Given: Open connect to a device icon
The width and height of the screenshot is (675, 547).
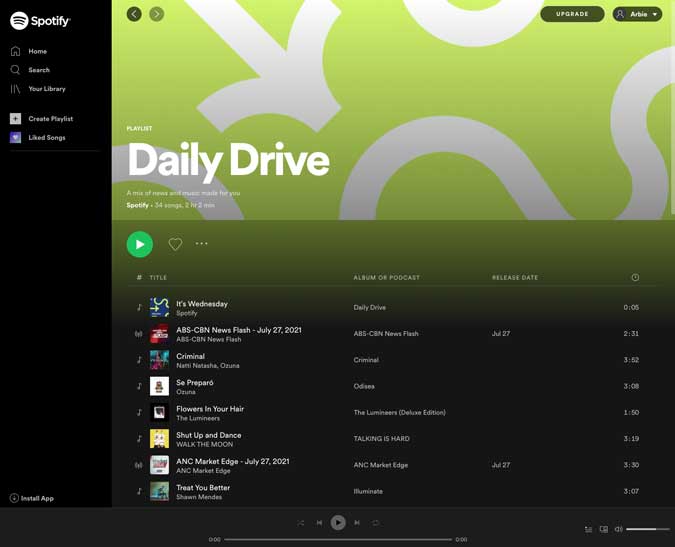Looking at the screenshot, I should (604, 529).
